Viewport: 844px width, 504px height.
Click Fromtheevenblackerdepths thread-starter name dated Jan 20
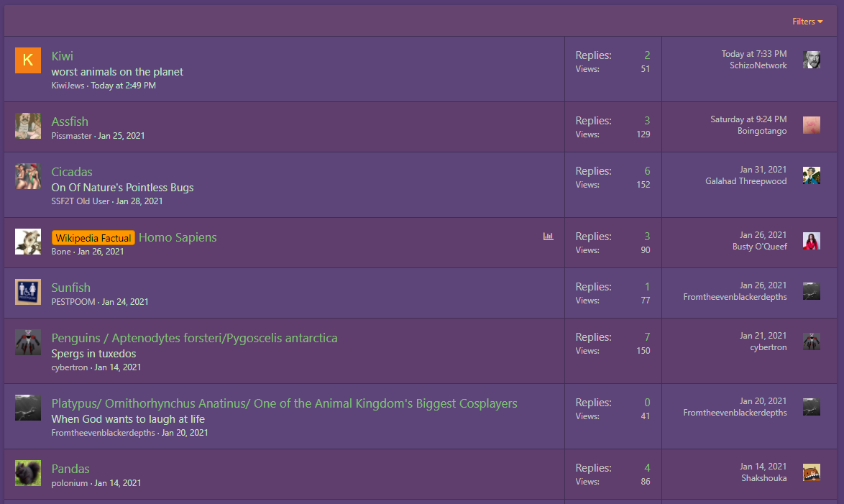pos(103,432)
